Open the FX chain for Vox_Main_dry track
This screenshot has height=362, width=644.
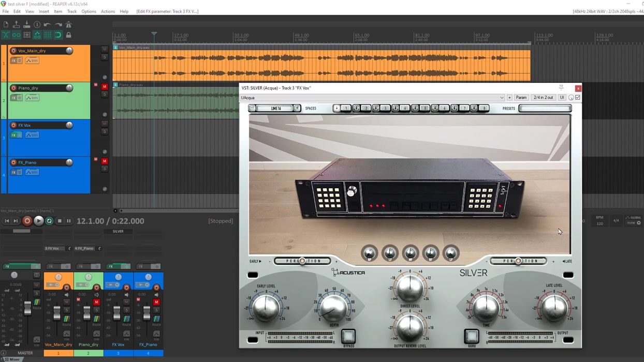pyautogui.click(x=14, y=61)
